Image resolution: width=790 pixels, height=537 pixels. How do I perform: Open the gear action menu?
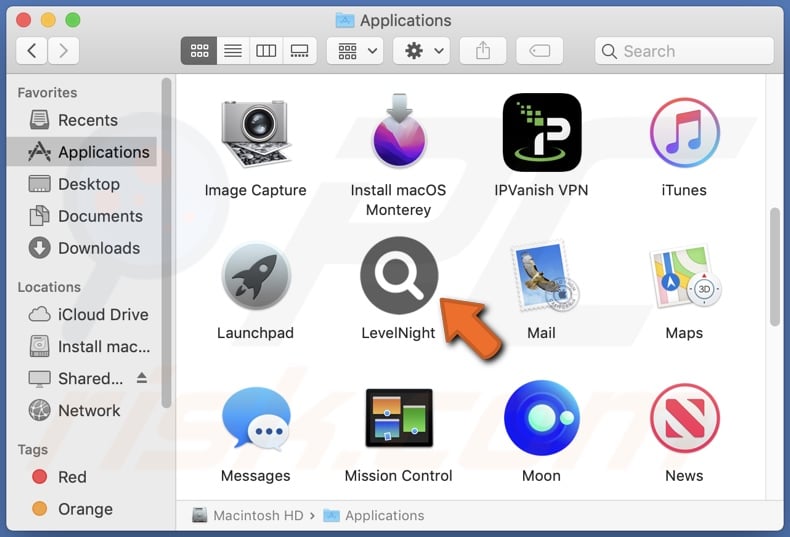tap(422, 51)
